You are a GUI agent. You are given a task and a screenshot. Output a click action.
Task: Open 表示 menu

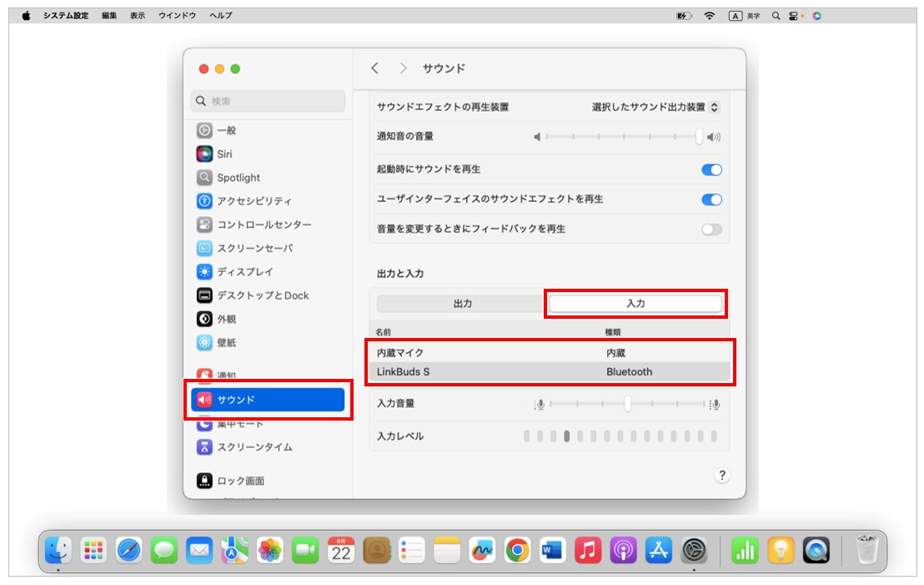click(x=138, y=16)
